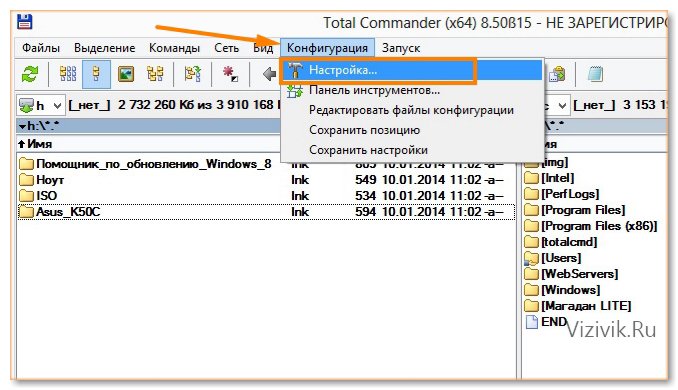Select the [Windows] folder
Screen dimensions: 678x390
click(x=563, y=290)
